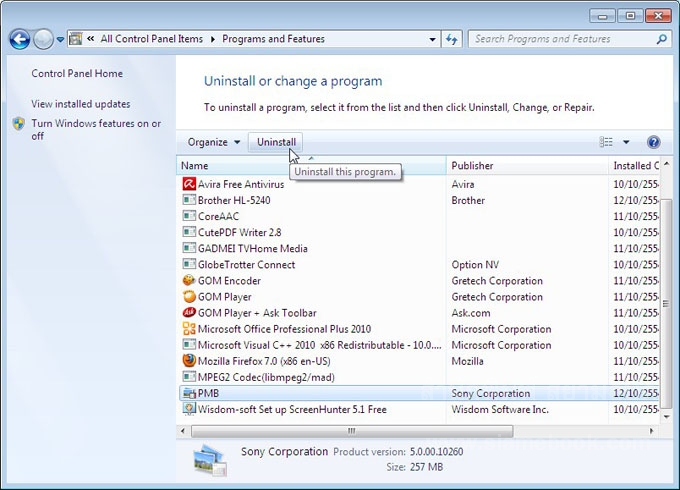Select All Control Panel Items breadcrumb
Screen dimensions: 680x490
[152, 39]
